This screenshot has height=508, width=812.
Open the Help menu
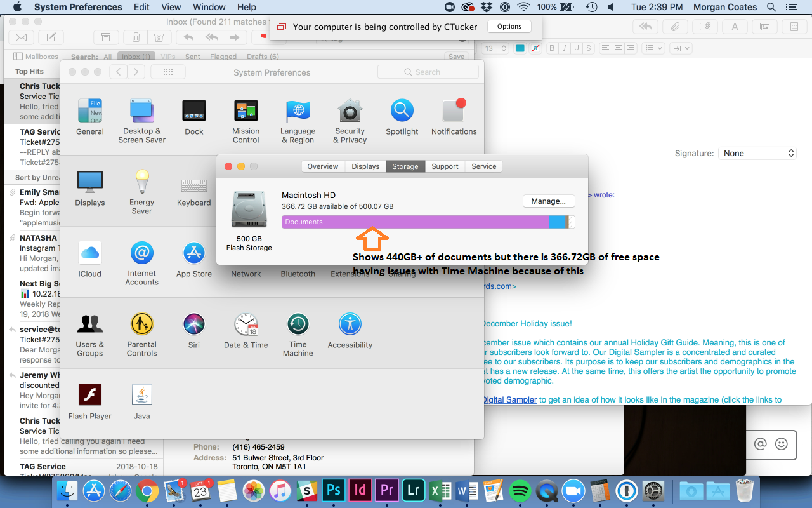(x=247, y=7)
